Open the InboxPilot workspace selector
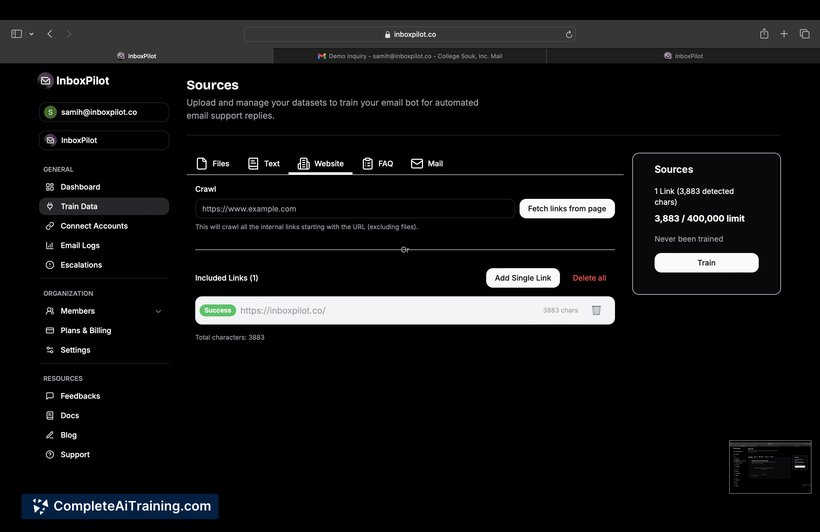This screenshot has width=820, height=532. click(x=104, y=140)
